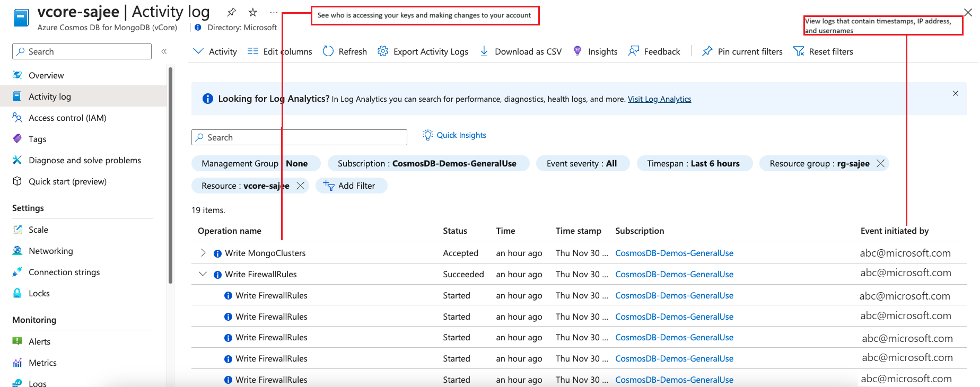980x387 pixels.
Task: Click the Feedback icon
Action: tap(634, 51)
